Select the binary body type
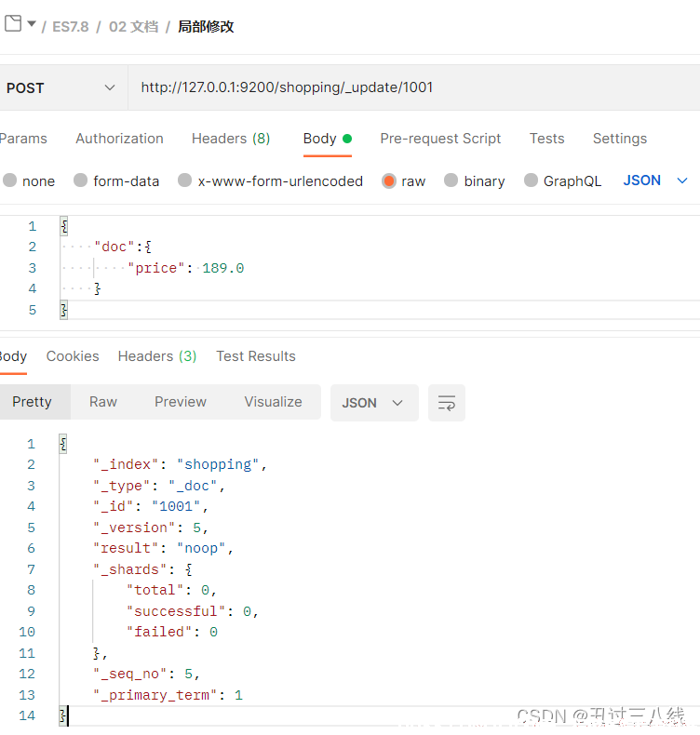Viewport: 700px width, 735px height. point(475,180)
